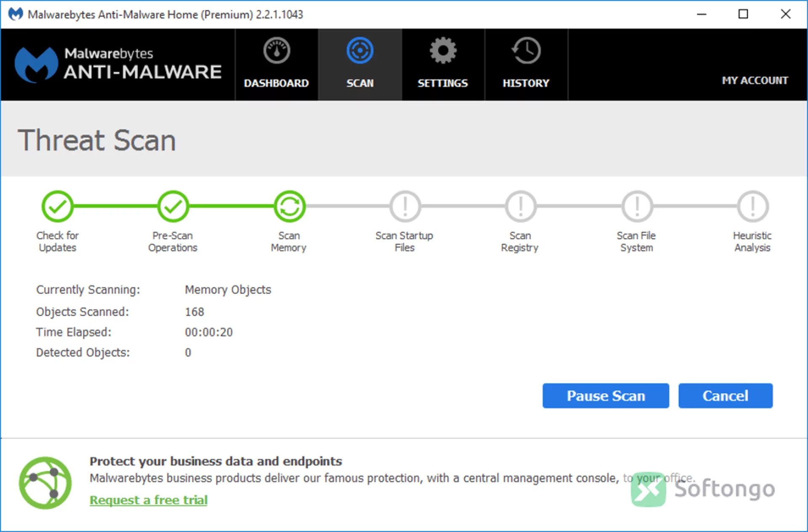Click the Check for Updates step label

(x=58, y=241)
